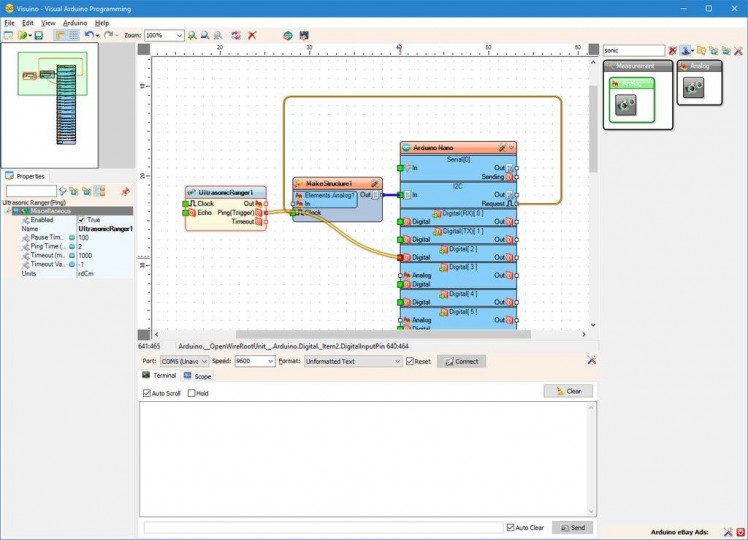Open the Zoom percentage dropdown
The width and height of the screenshot is (748, 540).
coord(179,35)
